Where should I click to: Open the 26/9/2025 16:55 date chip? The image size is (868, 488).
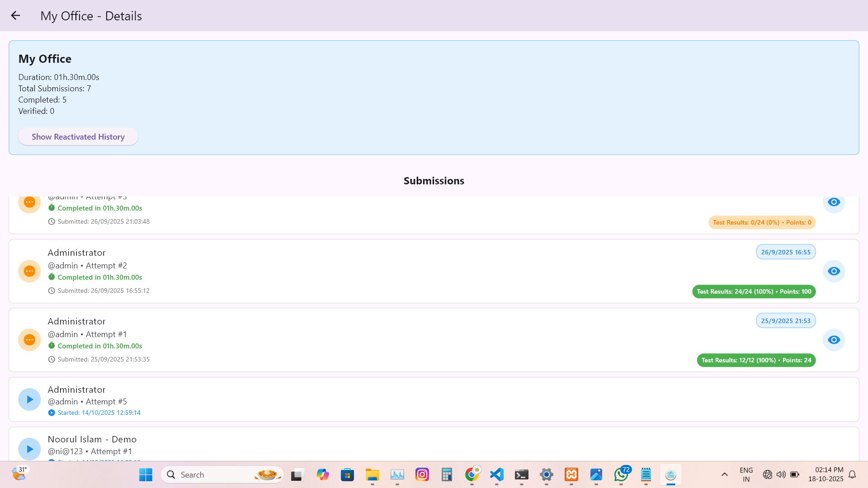(x=786, y=252)
